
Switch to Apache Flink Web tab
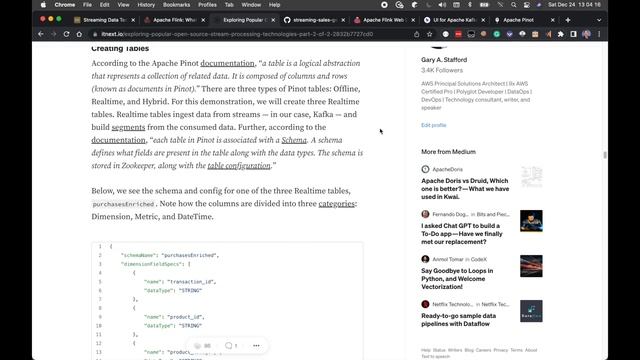(384, 20)
